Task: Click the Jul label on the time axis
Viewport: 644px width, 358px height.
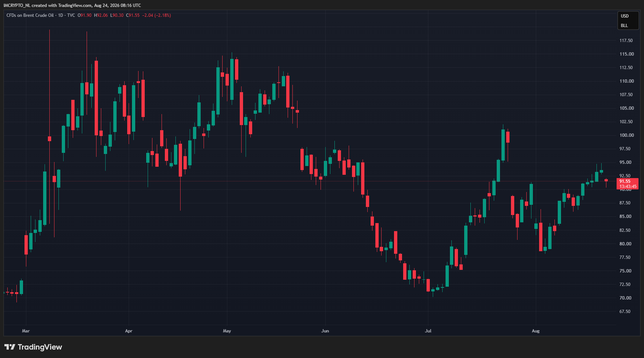Action: tap(428, 331)
